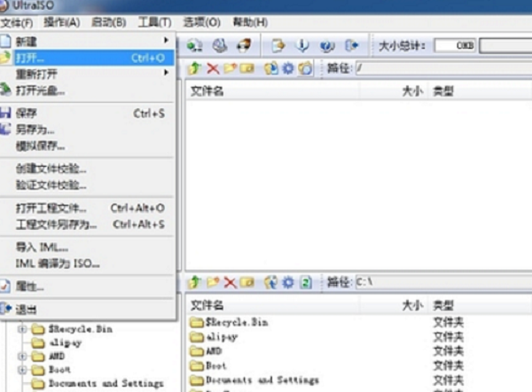Viewport: 532px width, 392px height.
Task: Open the 启动(B) menu
Action: 108,23
